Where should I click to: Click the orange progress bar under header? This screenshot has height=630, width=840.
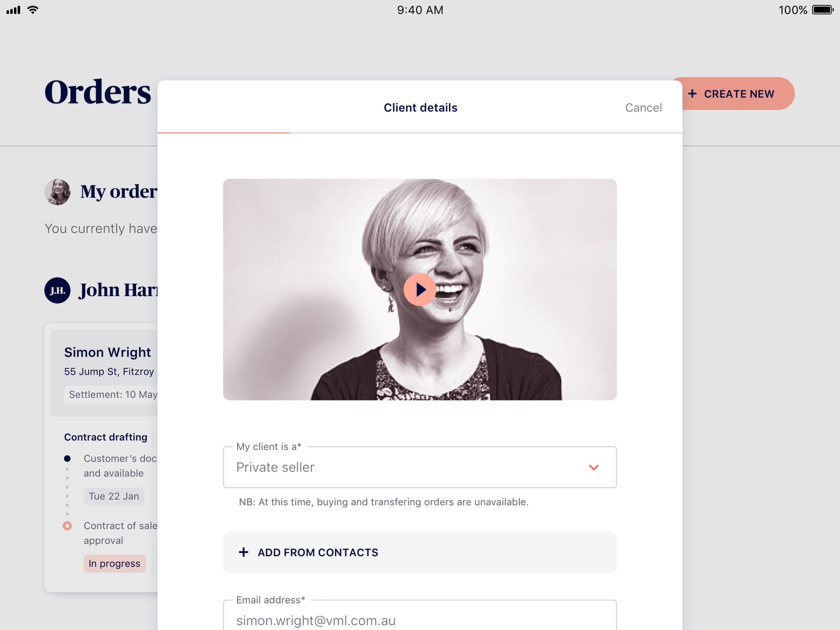(223, 133)
